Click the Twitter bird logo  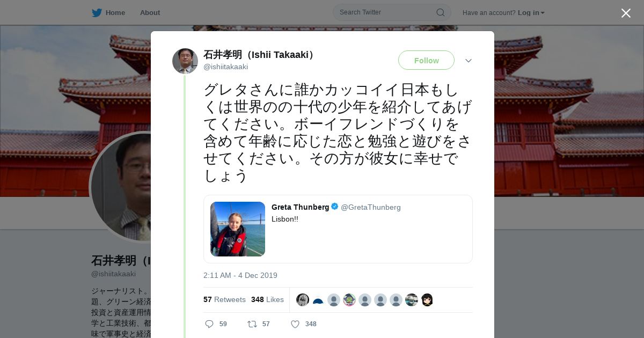click(x=97, y=13)
